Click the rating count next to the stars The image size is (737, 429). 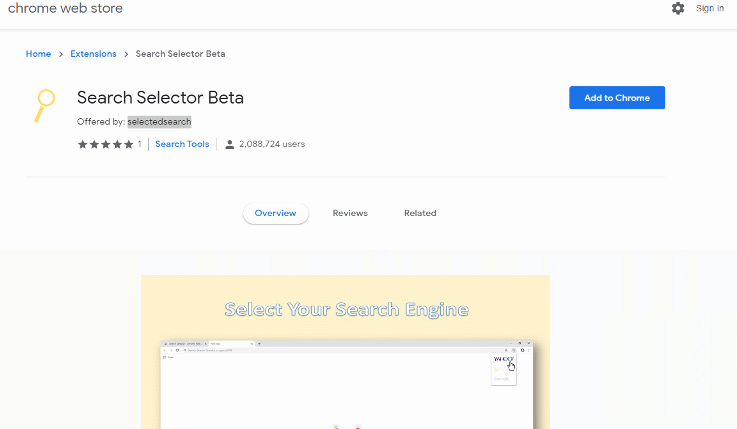click(139, 144)
